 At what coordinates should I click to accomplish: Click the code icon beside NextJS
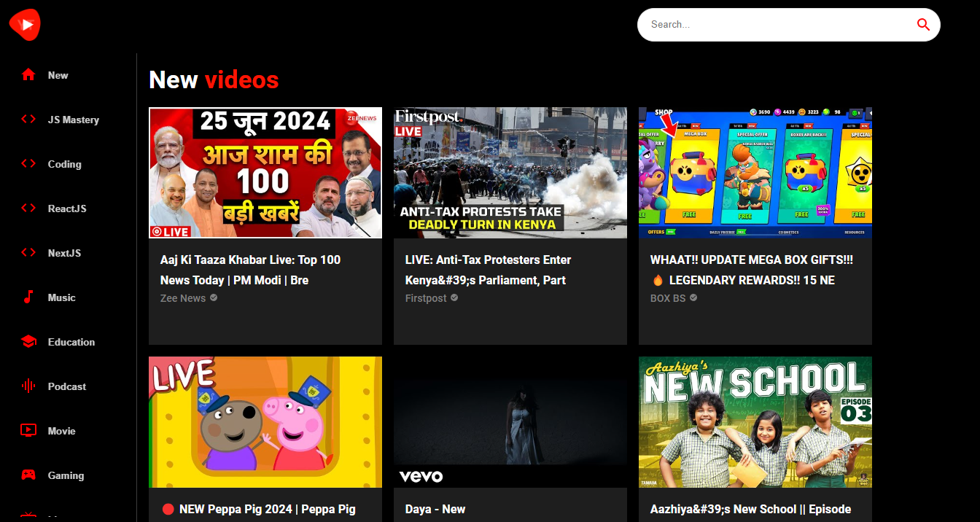pos(28,253)
